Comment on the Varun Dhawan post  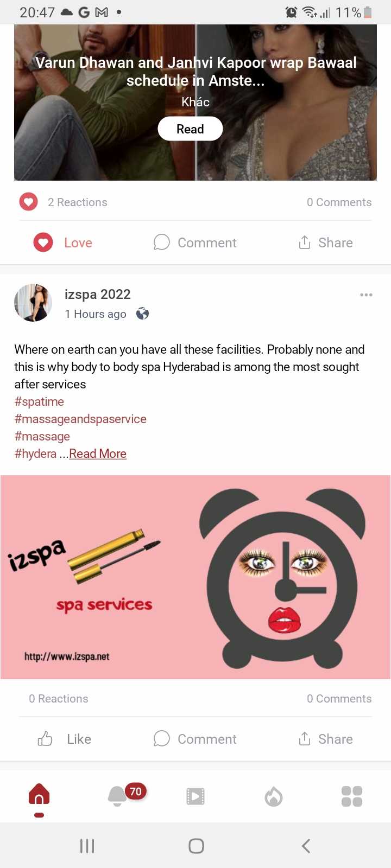pos(195,242)
